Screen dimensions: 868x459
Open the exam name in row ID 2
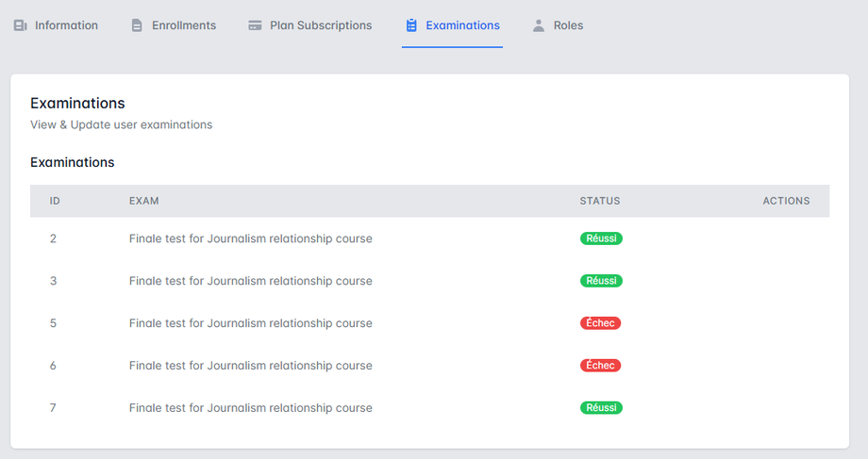coord(250,238)
